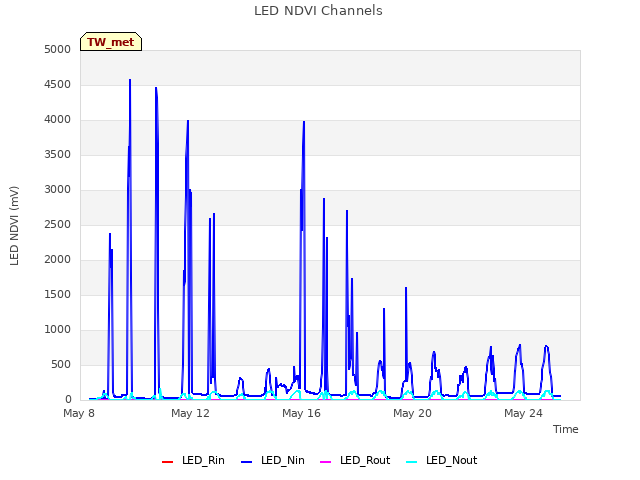Click the May 12 axis tick label
This screenshot has width=640, height=480.
pos(190,413)
